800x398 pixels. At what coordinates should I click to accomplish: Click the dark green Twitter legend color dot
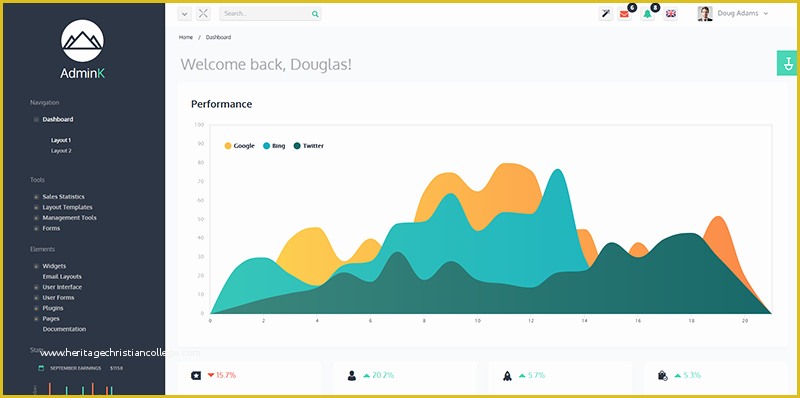pos(297,146)
